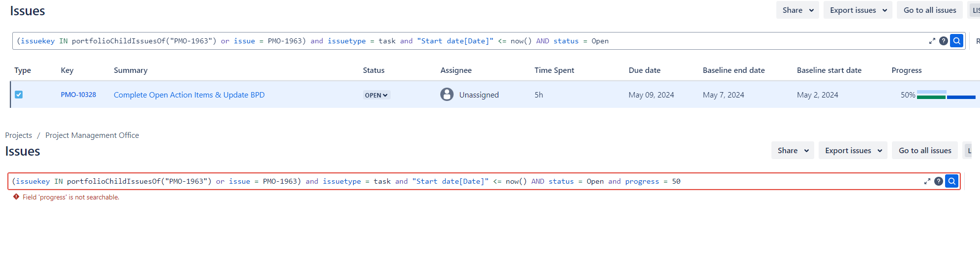Open the upper Share dropdown
The image size is (980, 262).
click(x=797, y=10)
